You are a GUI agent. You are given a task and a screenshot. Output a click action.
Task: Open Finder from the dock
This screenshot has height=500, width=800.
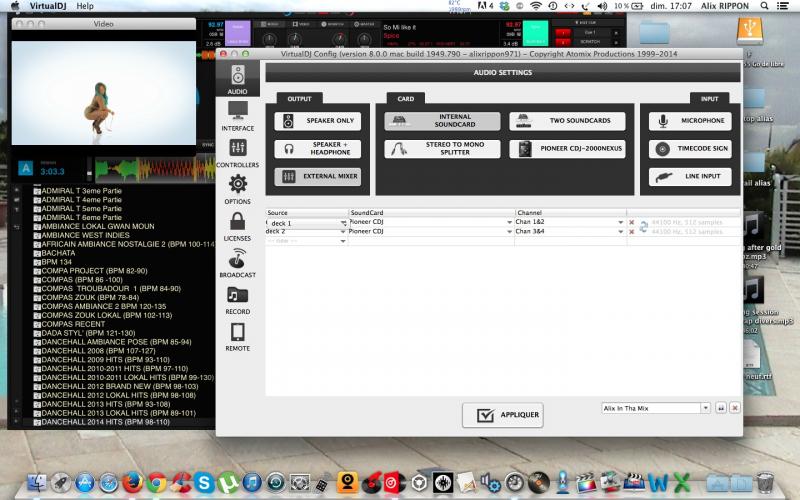point(37,482)
